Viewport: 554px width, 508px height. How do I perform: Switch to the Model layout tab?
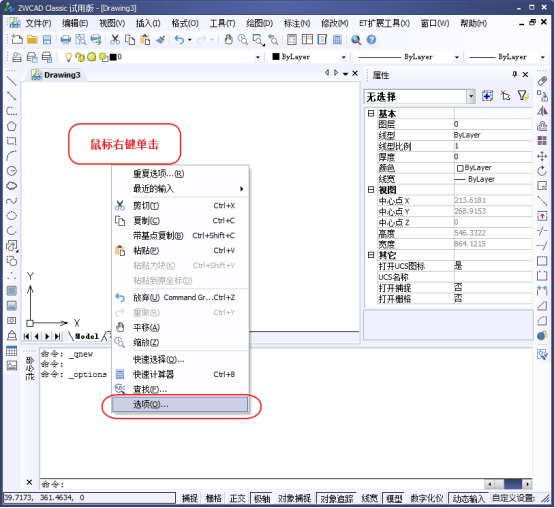[x=87, y=336]
